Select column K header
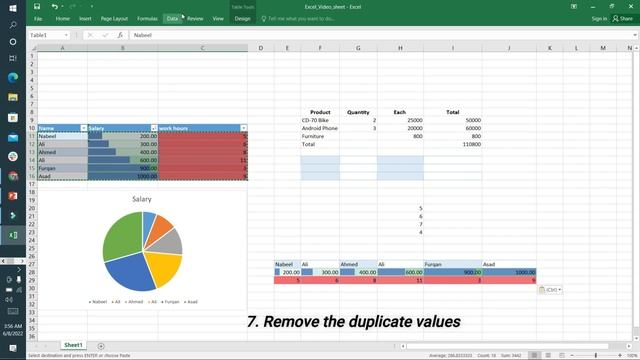The image size is (640, 360). pyautogui.click(x=550, y=48)
